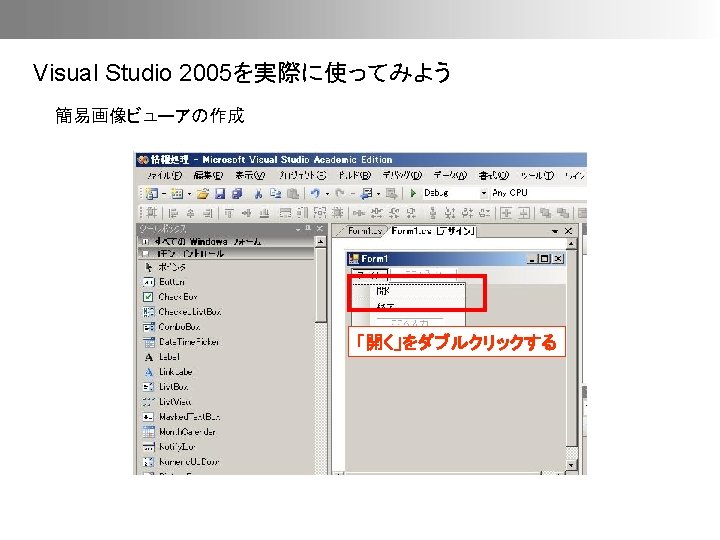Screen dimensions: 720x540
Task: Click the Save All icon
Action: pyautogui.click(x=237, y=193)
